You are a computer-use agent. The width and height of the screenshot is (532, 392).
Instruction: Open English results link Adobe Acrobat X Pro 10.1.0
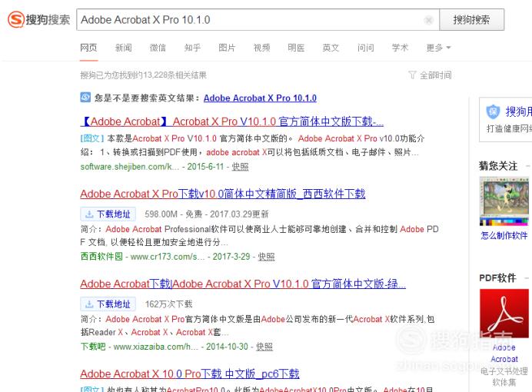[260, 98]
